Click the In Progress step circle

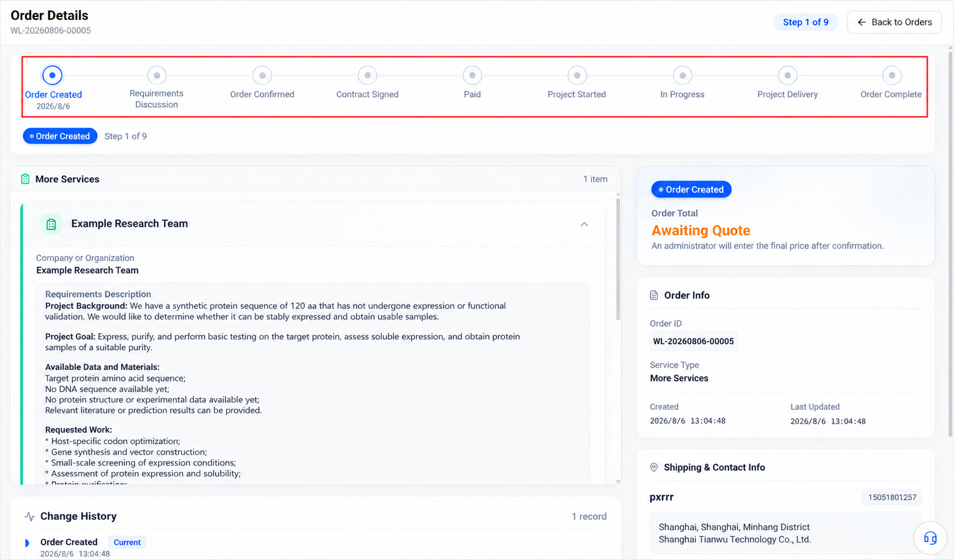[682, 75]
